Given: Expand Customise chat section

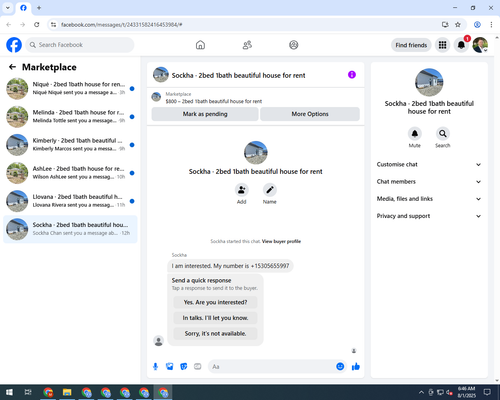Looking at the screenshot, I should coord(429,164).
